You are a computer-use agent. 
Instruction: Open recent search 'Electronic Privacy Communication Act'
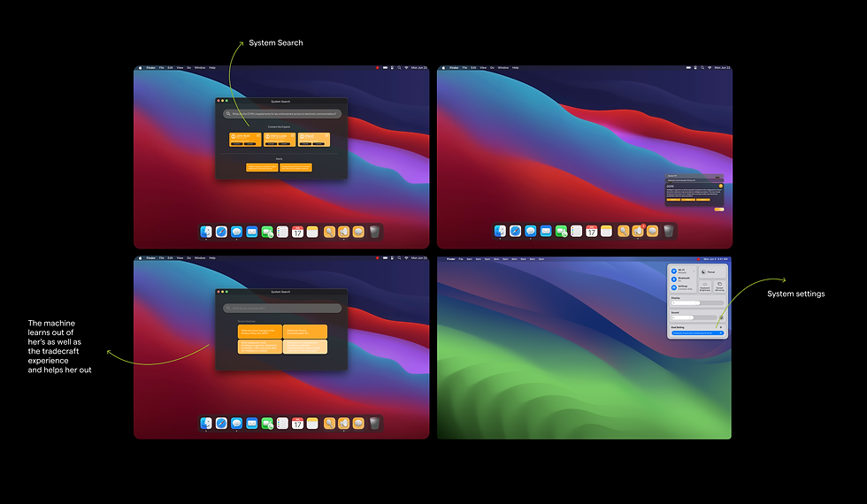tap(305, 332)
